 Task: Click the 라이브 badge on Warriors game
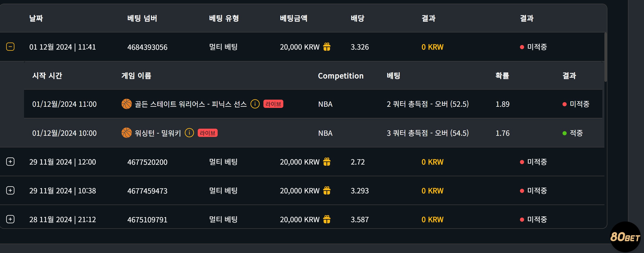[x=273, y=104]
